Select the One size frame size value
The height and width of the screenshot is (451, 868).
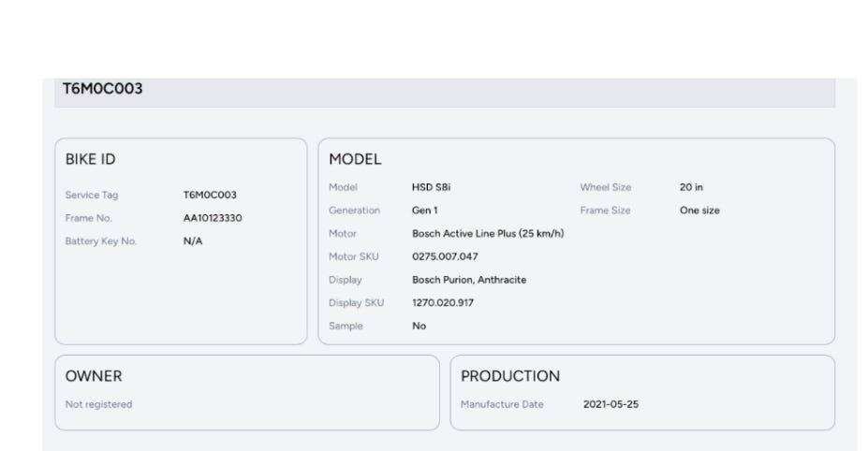coord(699,211)
